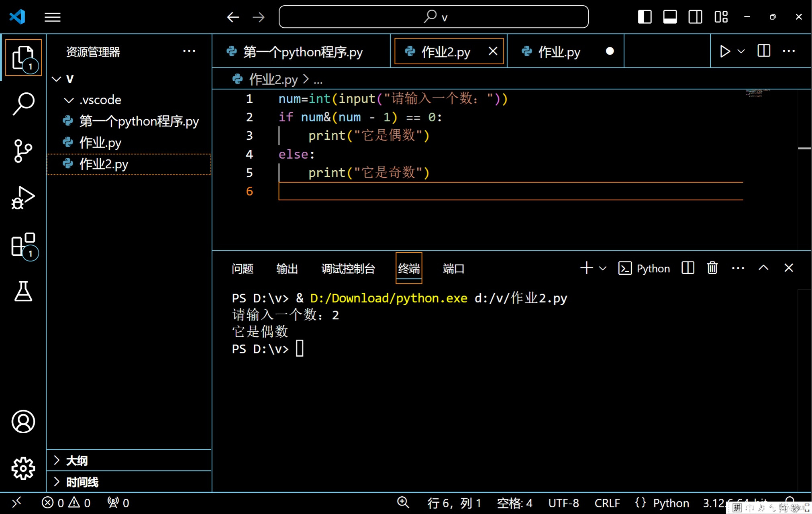812x514 pixels.
Task: Kill the terminal with trash icon
Action: coord(712,268)
